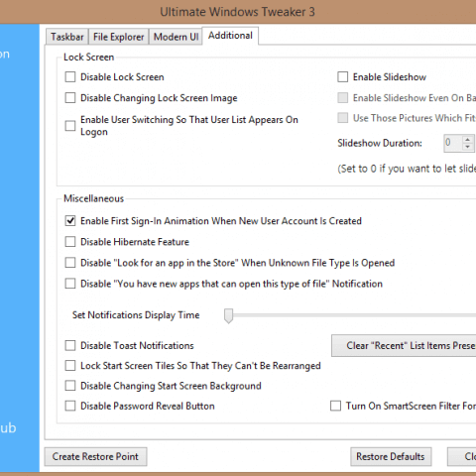Enable the Disable Lock Screen checkbox
The width and height of the screenshot is (476, 476).
pos(70,77)
